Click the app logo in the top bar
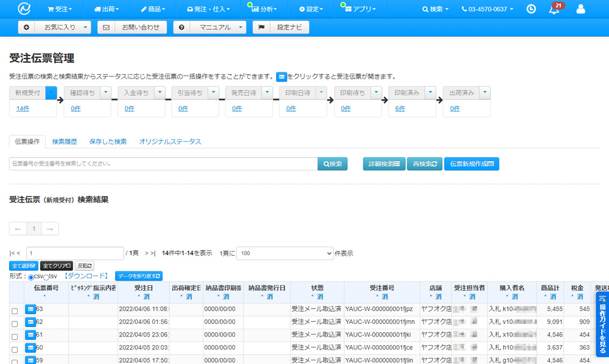Screen dimensions: 609x364 [x=24, y=9]
